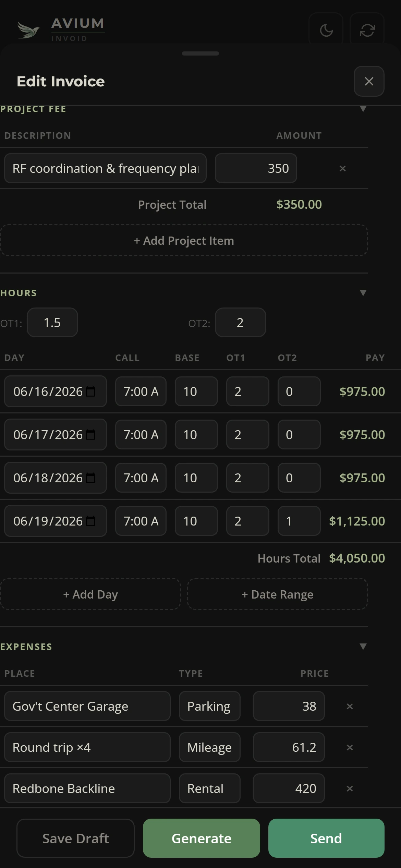Delete the Round trip ×4 expense

tap(350, 747)
